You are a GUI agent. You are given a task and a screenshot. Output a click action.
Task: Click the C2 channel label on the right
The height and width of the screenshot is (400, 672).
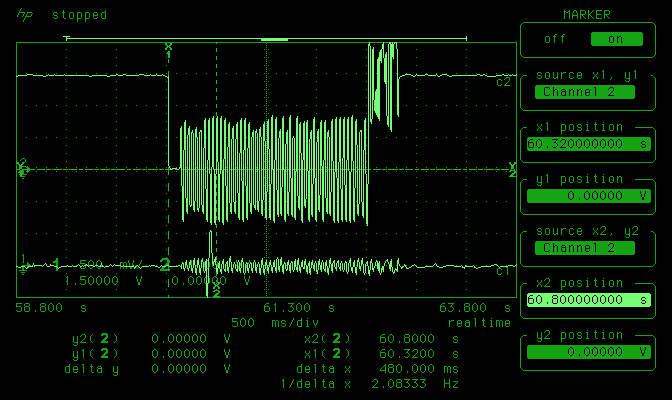pyautogui.click(x=503, y=82)
